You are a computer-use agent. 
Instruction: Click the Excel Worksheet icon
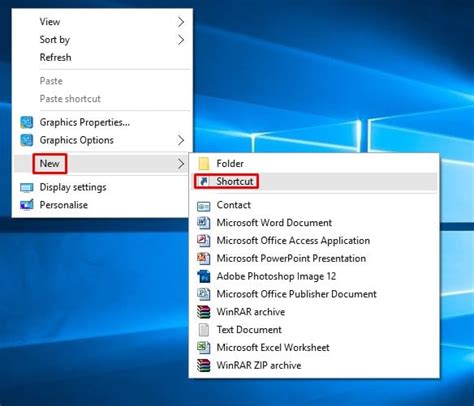point(203,347)
